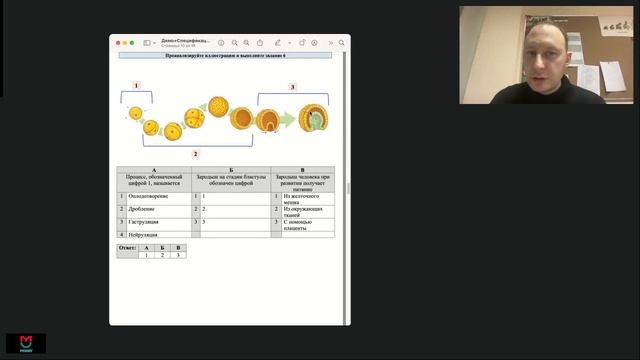
Task: Select the Оплодотворение option cell
Action: tap(159, 199)
